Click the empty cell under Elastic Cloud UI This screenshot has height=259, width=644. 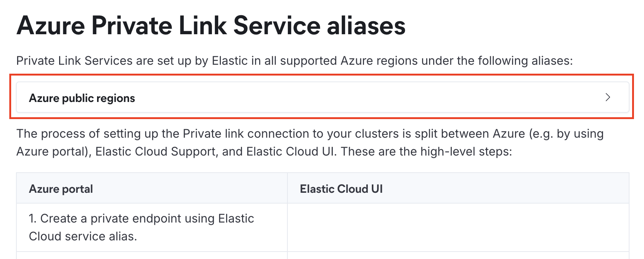coord(457,227)
